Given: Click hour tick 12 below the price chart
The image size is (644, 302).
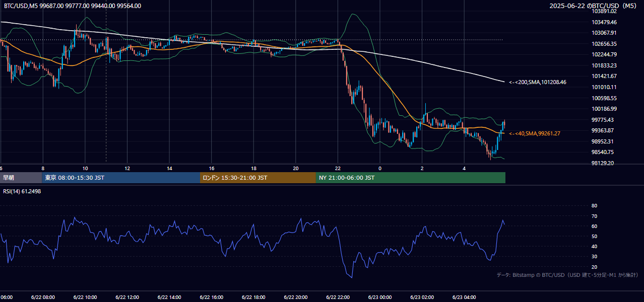Looking at the screenshot, I should (127, 168).
